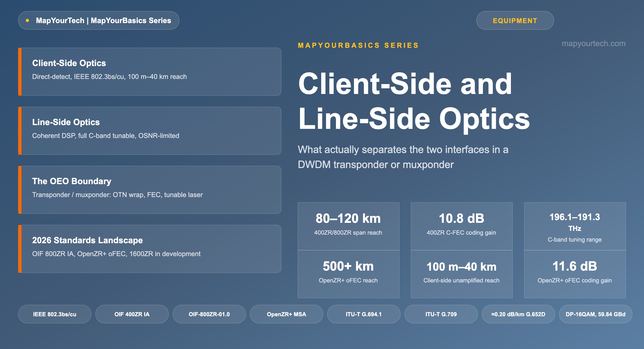Click the MapYourTech | MapYourBasics Series badge
This screenshot has height=349, width=644.
(x=98, y=20)
